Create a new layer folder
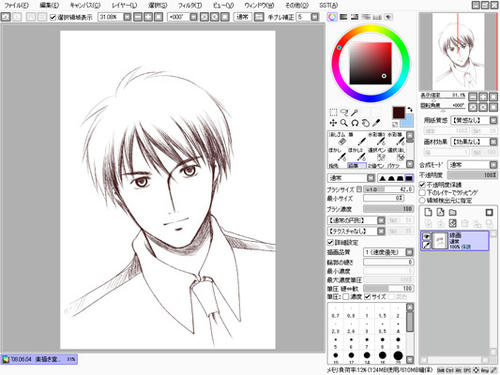 point(452,212)
